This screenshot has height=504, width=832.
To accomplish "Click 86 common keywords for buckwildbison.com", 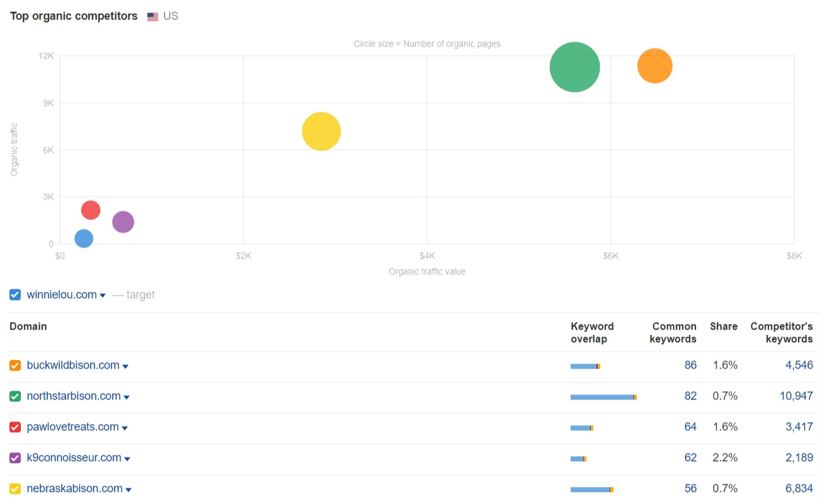I will pos(690,365).
